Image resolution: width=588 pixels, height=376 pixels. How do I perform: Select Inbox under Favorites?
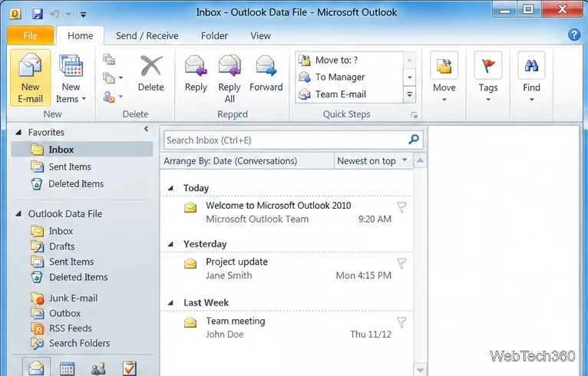[x=82, y=149]
